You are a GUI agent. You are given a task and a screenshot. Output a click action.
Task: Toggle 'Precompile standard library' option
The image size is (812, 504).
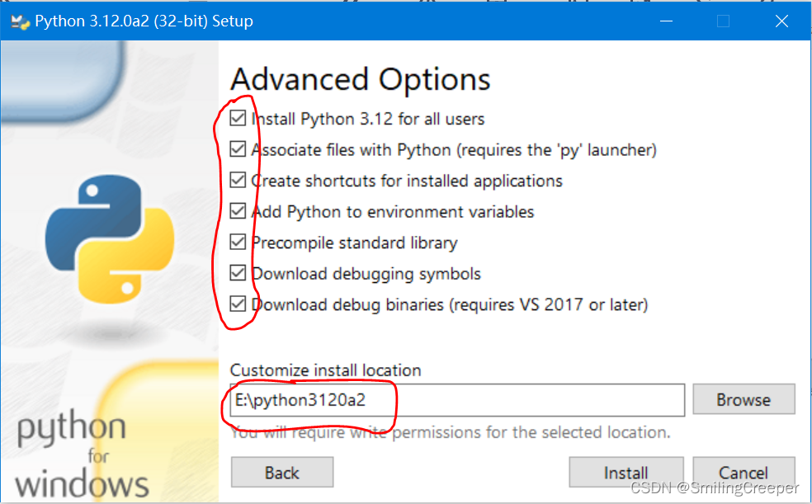click(238, 242)
